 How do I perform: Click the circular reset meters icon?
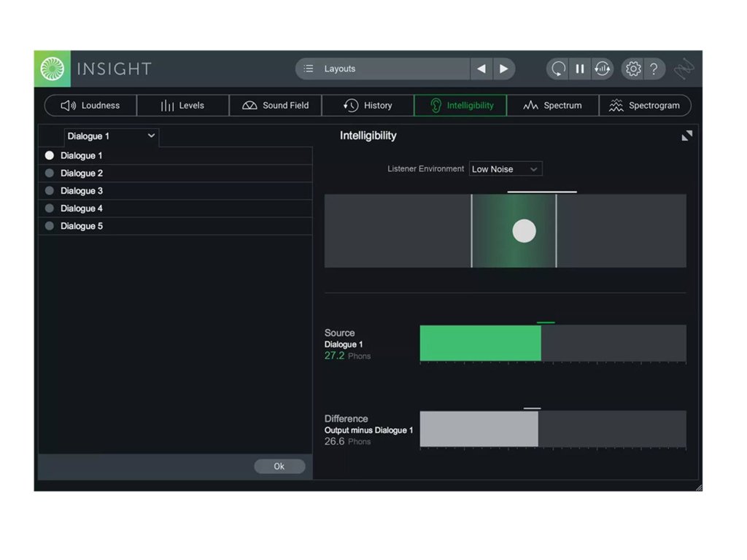pyautogui.click(x=558, y=69)
